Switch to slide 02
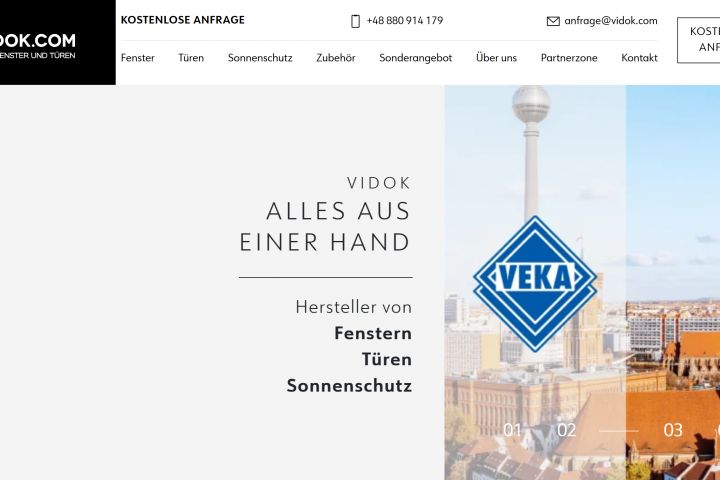The width and height of the screenshot is (720, 480). pos(566,430)
